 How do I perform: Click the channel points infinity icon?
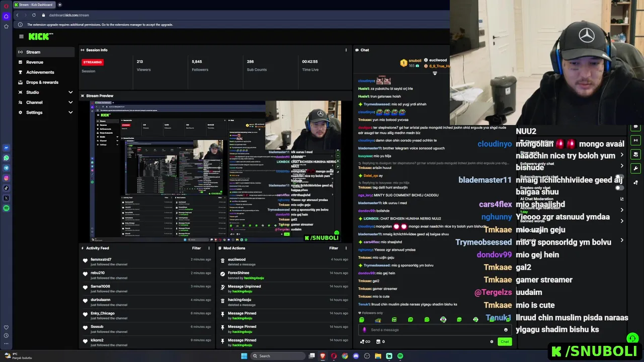click(365, 341)
